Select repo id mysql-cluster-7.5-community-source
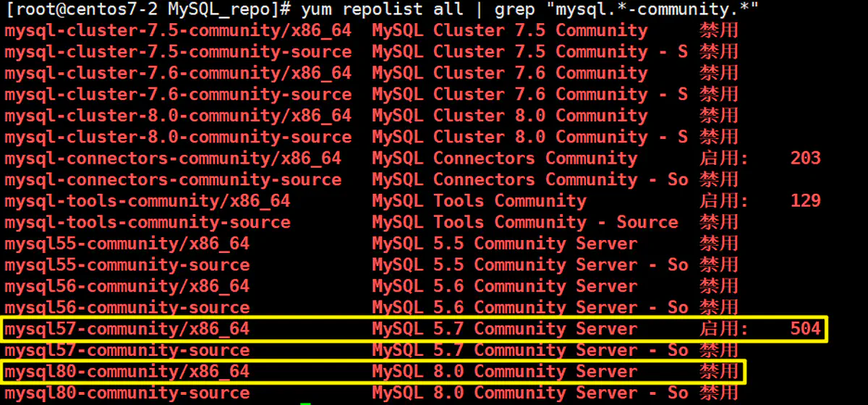This screenshot has height=405, width=868. tap(178, 52)
